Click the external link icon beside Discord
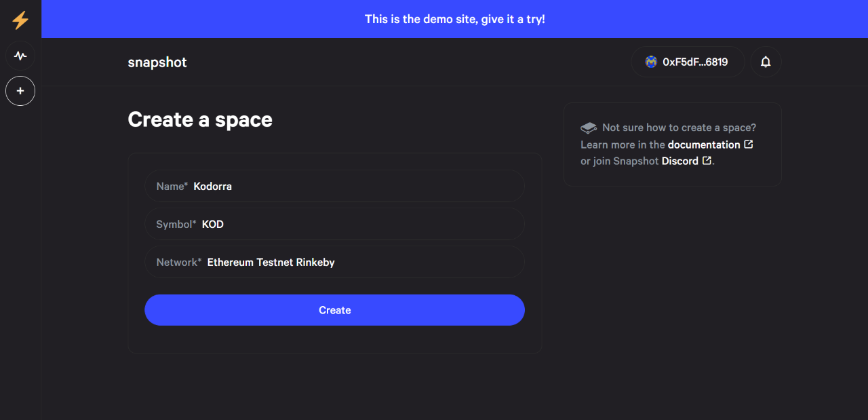Viewport: 868px width, 420px height. point(707,161)
